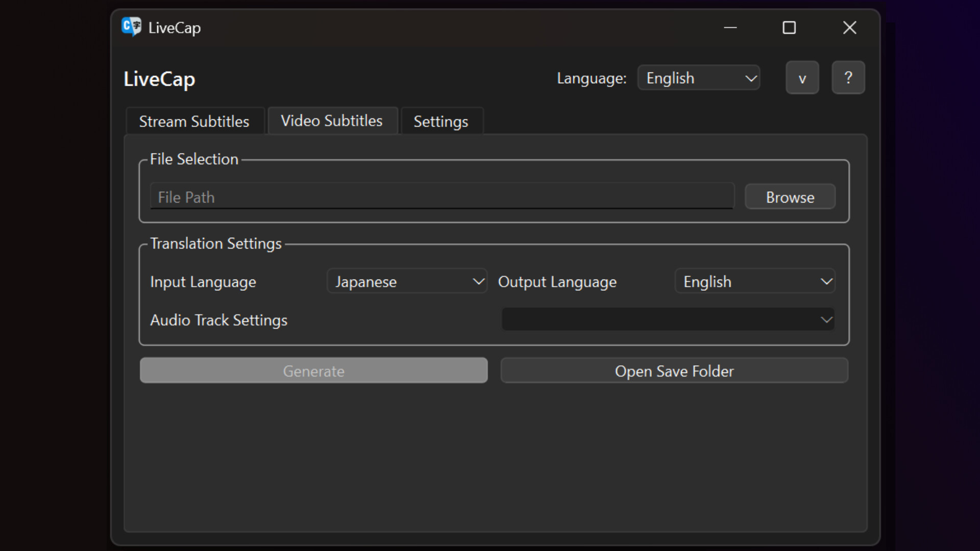Click the Browse button
The height and width of the screenshot is (551, 980).
point(790,197)
